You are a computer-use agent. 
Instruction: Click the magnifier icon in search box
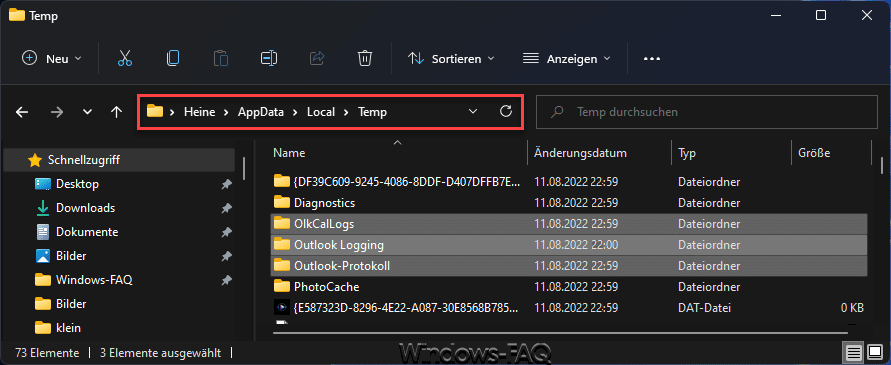pos(558,112)
